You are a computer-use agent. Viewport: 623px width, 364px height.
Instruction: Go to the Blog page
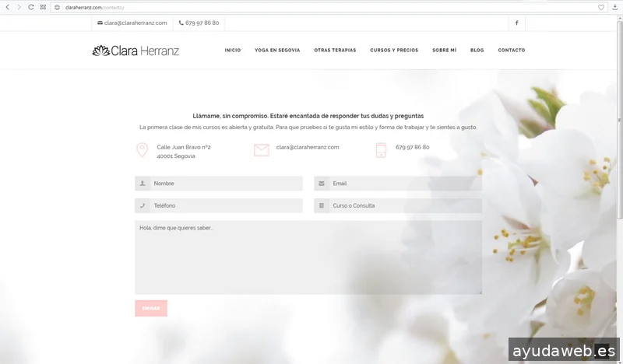[x=477, y=51]
